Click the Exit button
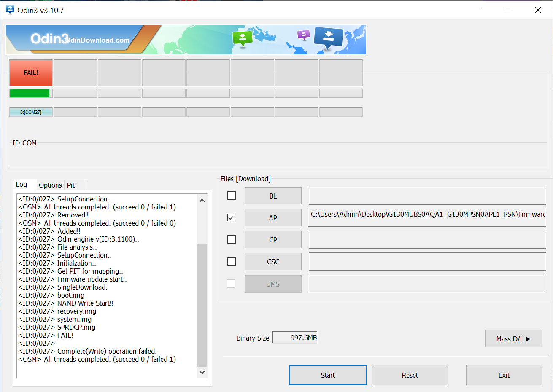553x392 pixels. (504, 375)
